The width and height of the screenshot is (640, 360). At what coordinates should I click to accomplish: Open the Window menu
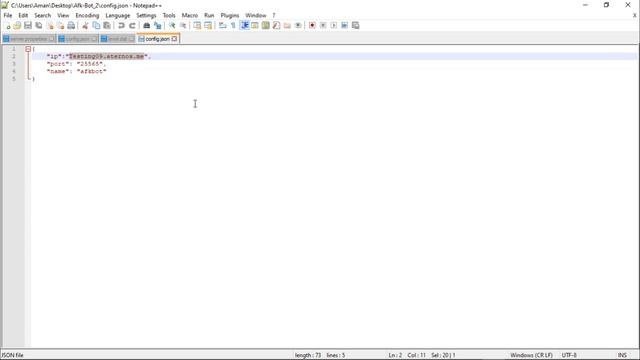(x=256, y=16)
